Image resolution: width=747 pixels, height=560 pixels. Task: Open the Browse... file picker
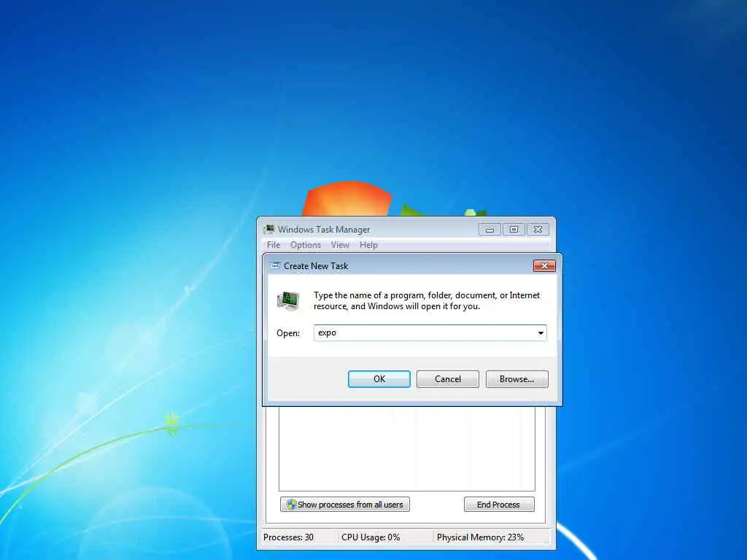click(x=516, y=379)
